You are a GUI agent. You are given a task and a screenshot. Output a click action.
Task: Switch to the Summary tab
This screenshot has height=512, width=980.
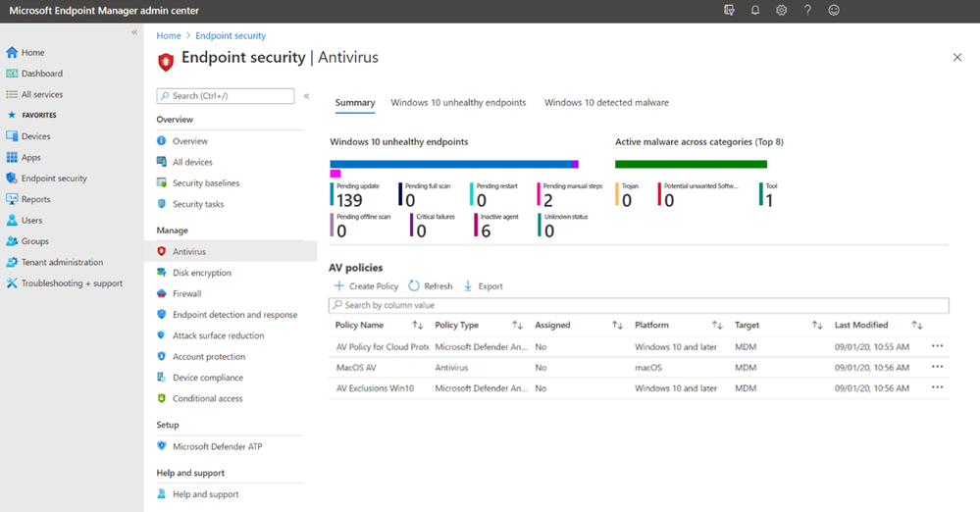tap(355, 103)
